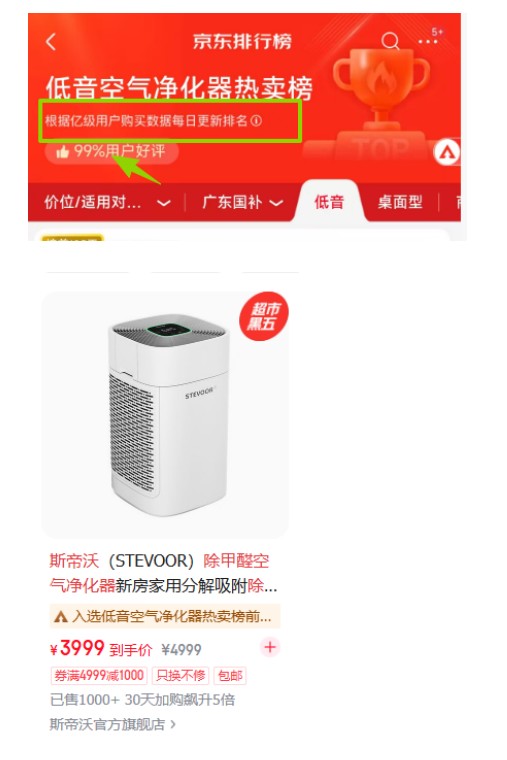507x760 pixels.
Task: Open the white air purifier product image
Action: coord(165,415)
